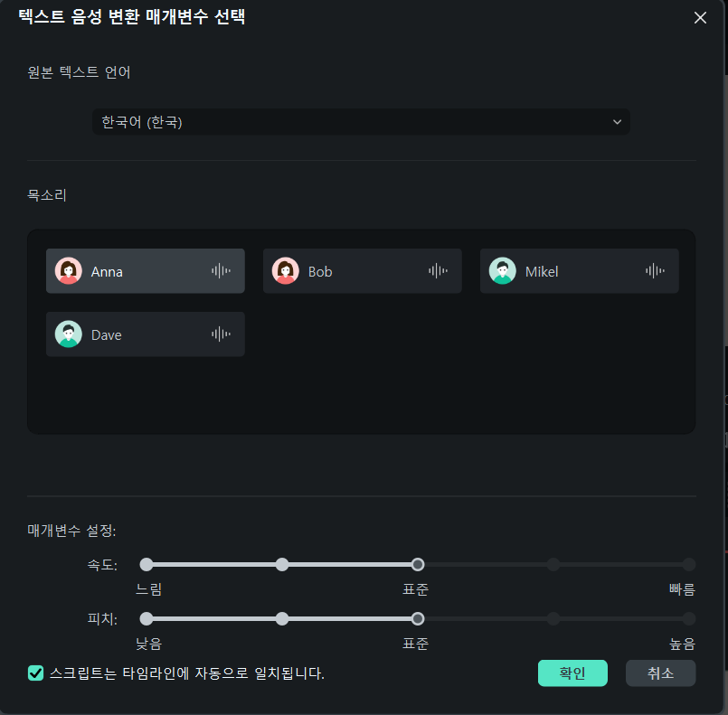
Task: Preview Anna voice waveform icon
Action: pos(221,270)
